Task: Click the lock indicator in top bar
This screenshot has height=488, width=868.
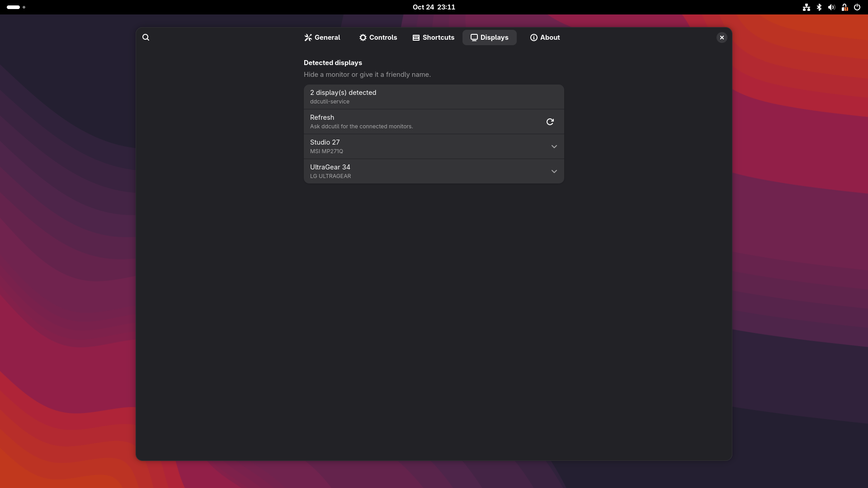Action: (x=844, y=7)
